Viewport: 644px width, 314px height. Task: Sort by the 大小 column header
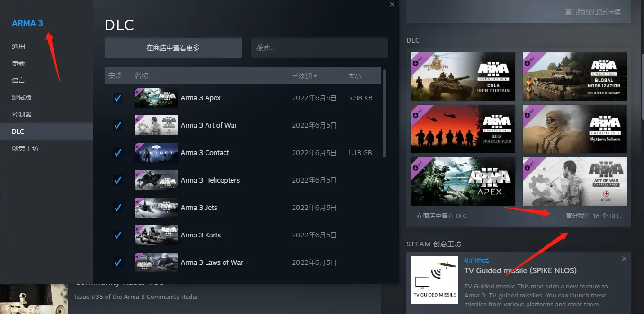[x=355, y=76]
